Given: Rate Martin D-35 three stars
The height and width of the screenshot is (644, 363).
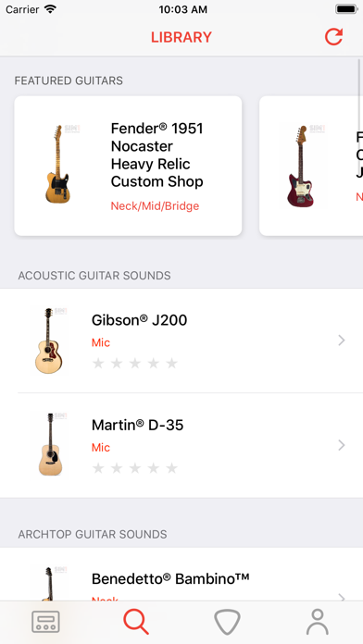Looking at the screenshot, I should point(135,468).
